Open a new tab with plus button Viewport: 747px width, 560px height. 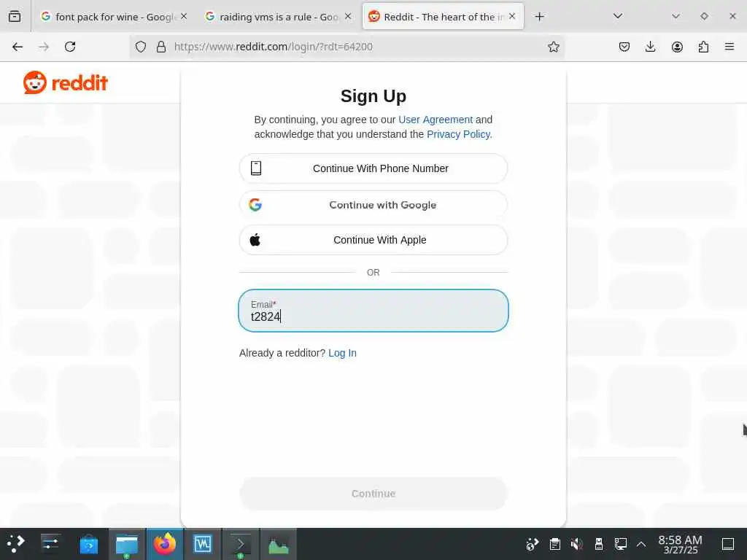point(539,17)
